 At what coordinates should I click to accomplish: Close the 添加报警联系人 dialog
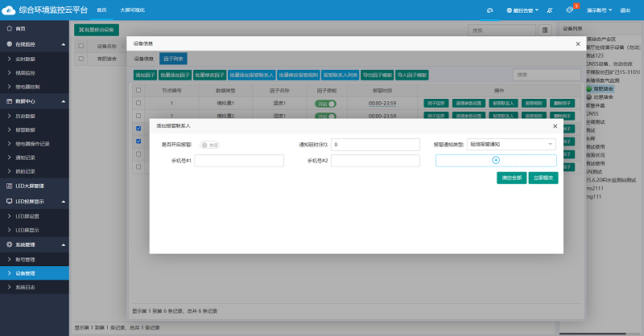[x=554, y=126]
